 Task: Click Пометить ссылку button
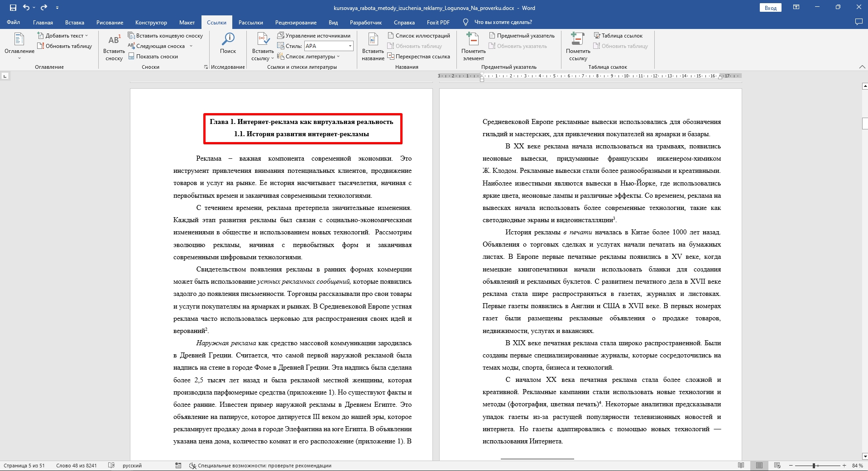578,47
